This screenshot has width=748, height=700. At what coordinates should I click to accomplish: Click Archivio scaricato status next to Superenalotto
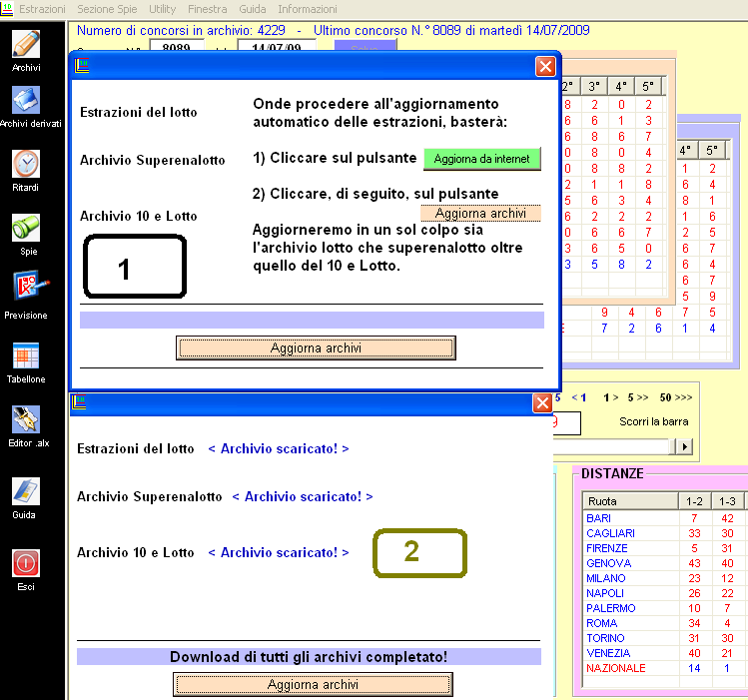click(x=303, y=497)
